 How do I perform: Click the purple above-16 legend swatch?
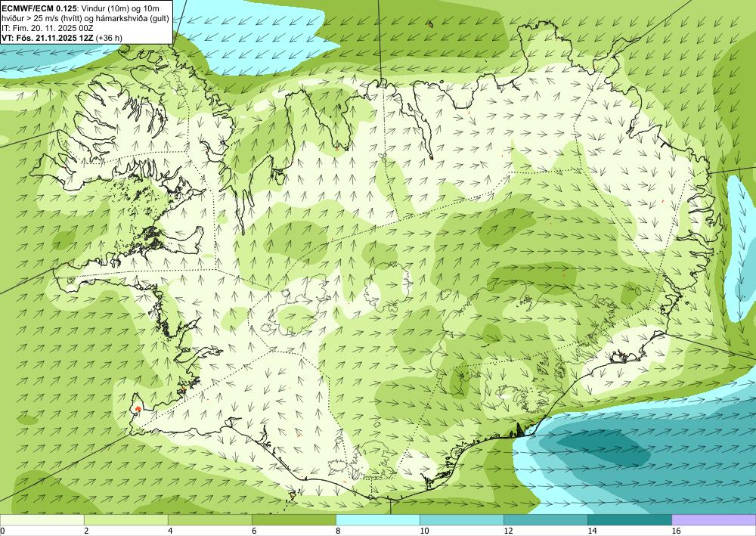tap(714, 520)
